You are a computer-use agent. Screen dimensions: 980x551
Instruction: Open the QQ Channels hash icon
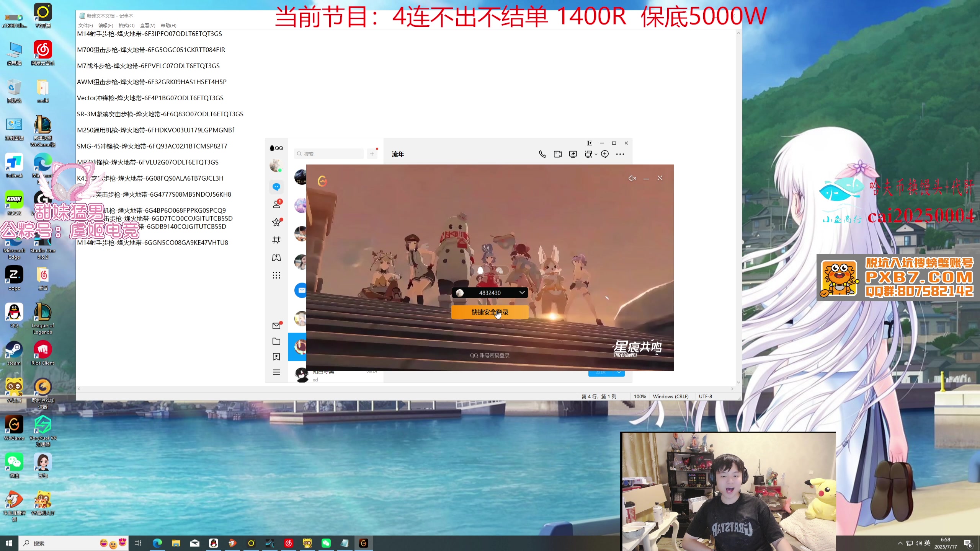[x=276, y=240]
